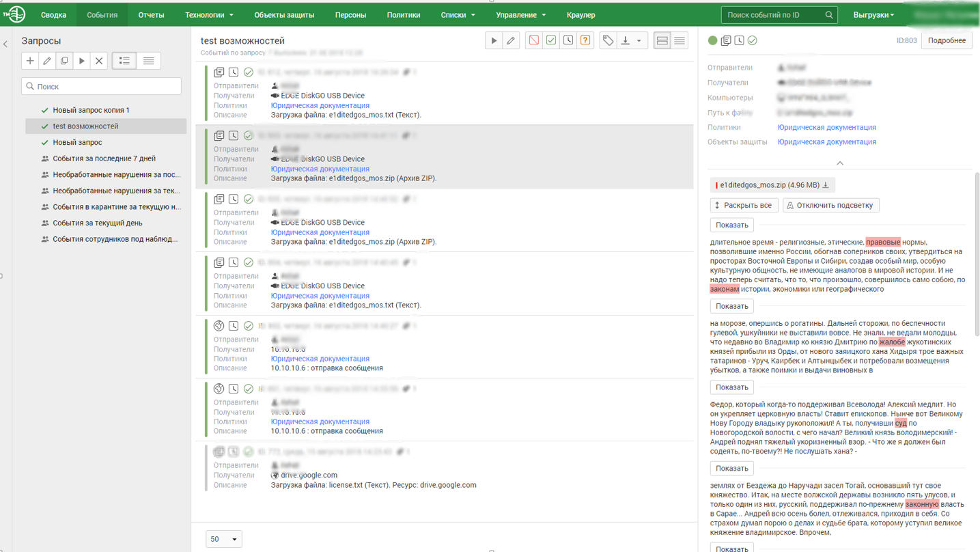Click the 'Загрузка файла: license.txt' event description
This screenshot has width=980, height=552.
pyautogui.click(x=374, y=485)
